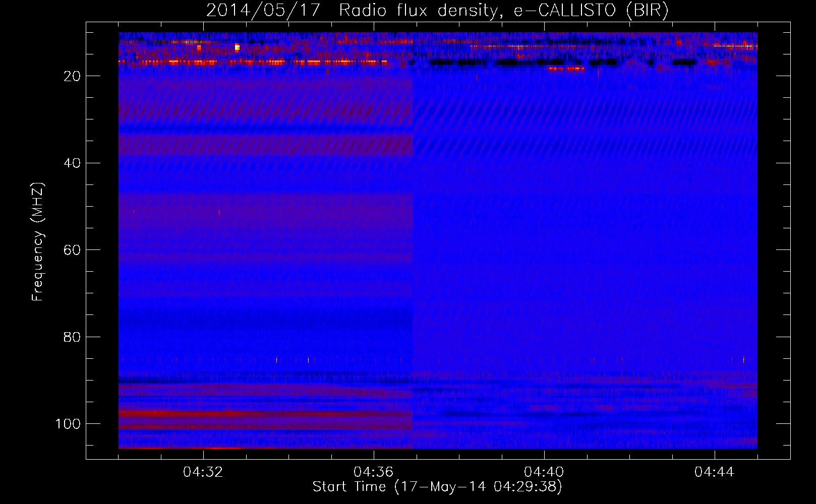Click the 04:32 time tick label
Screen dimensions: 816x504
pos(203,472)
